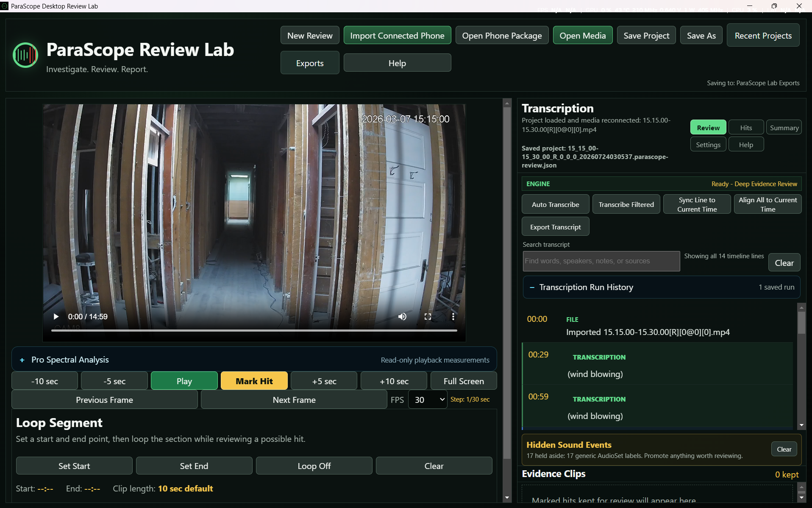Click the yellow Mark Hit button

tap(254, 381)
